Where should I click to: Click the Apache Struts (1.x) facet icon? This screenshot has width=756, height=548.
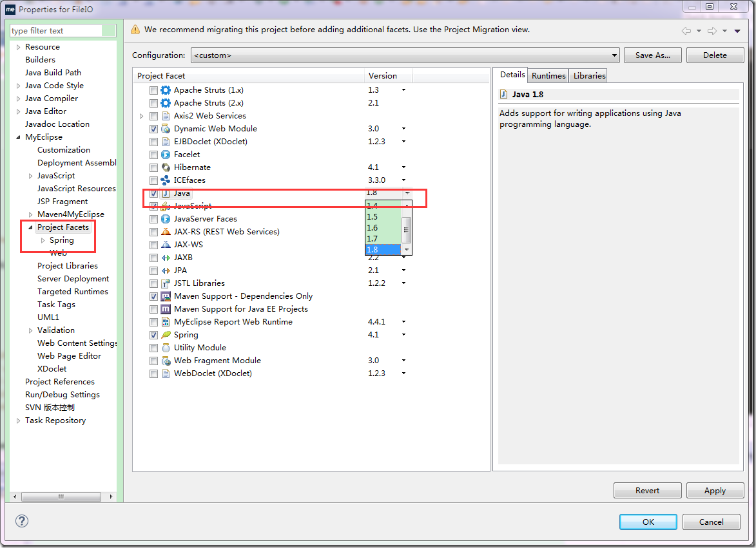pos(166,90)
